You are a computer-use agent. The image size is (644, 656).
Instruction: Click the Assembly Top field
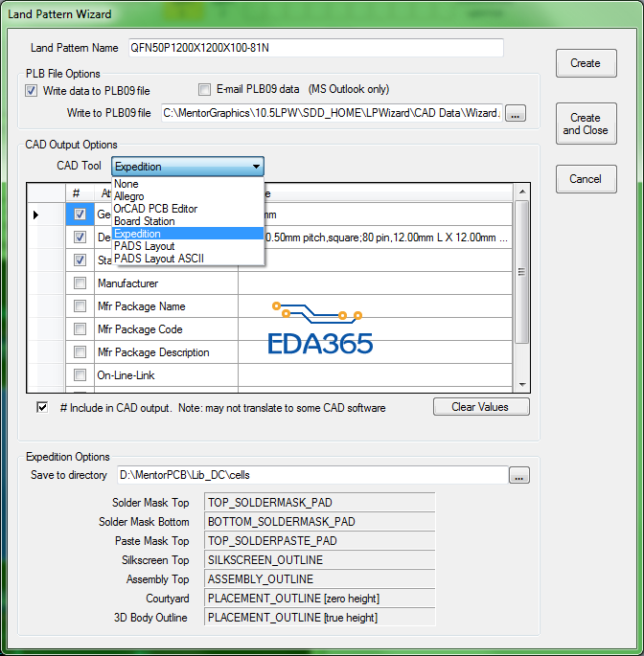[320, 579]
